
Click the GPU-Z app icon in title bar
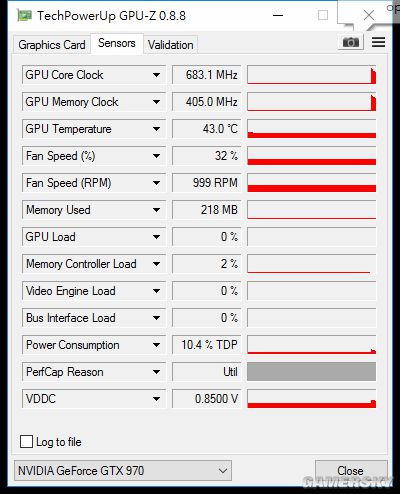point(24,15)
